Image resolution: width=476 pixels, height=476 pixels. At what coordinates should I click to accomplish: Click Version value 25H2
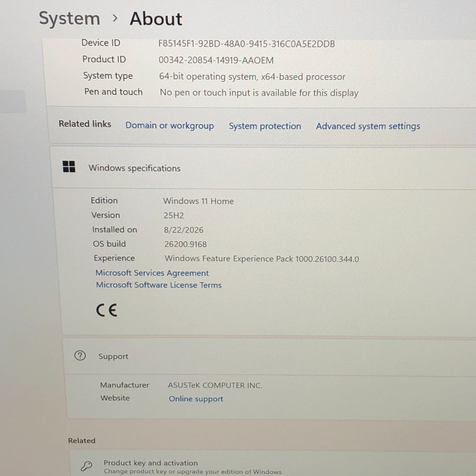(174, 215)
